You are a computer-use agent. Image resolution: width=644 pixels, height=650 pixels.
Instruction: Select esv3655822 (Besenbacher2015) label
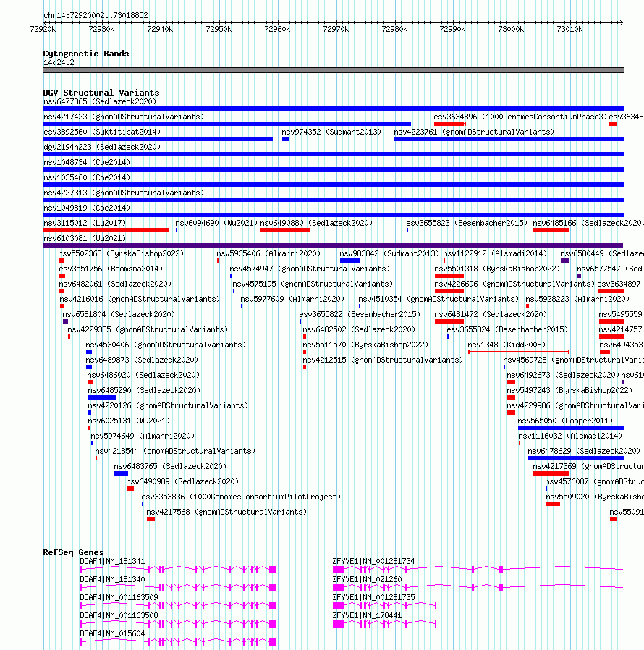pos(360,314)
